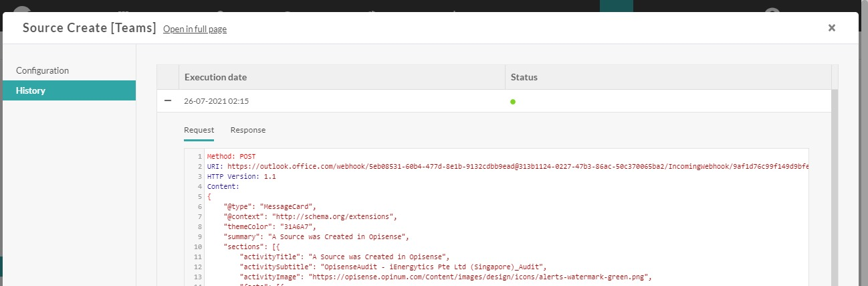This screenshot has height=286, width=868.
Task: Open the Configuration section in sidebar
Action: (42, 70)
